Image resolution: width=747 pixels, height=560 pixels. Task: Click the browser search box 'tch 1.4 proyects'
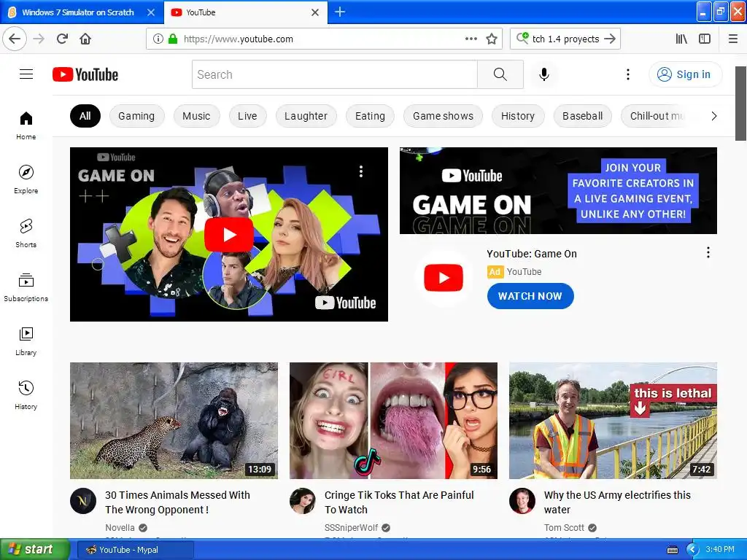coord(565,39)
